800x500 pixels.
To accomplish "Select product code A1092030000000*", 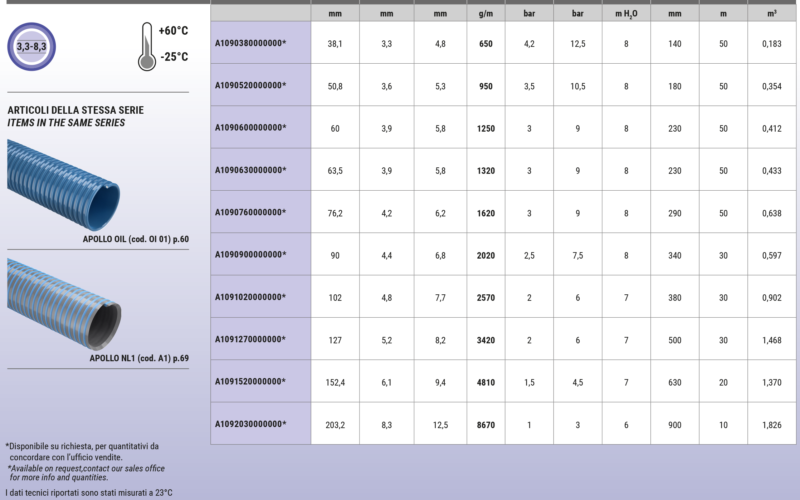I will [x=250, y=424].
